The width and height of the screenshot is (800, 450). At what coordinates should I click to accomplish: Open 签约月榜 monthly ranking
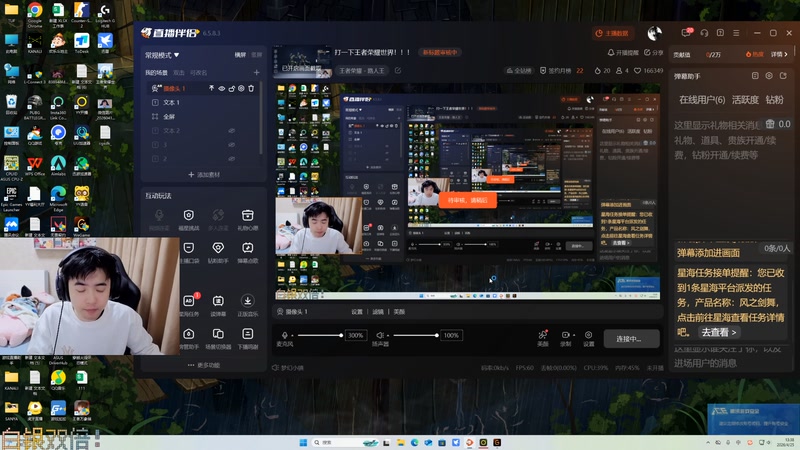561,70
